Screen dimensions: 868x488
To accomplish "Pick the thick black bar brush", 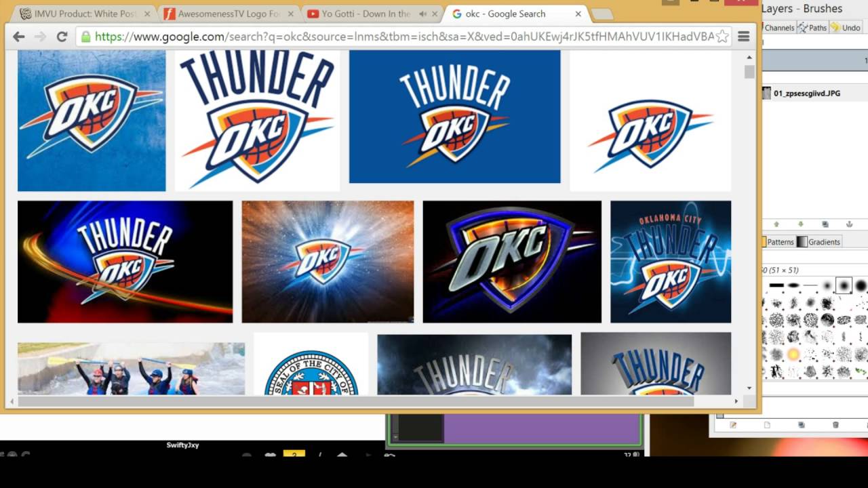I will 776,285.
